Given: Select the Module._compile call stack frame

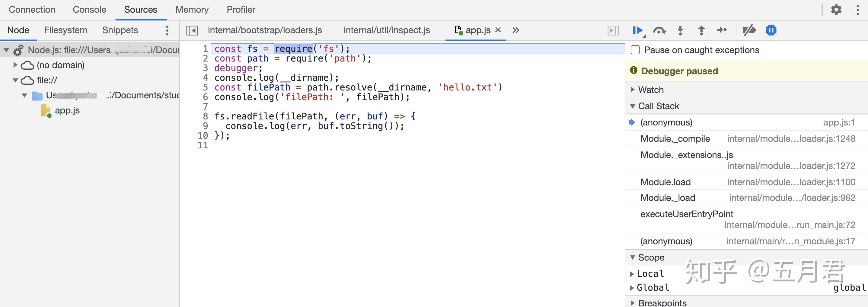Looking at the screenshot, I should tap(675, 138).
